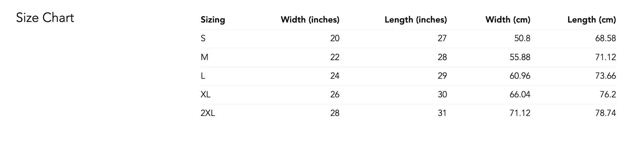This screenshot has height=143, width=644.
Task: Click the Length (inches) column header
Action: 416,20
